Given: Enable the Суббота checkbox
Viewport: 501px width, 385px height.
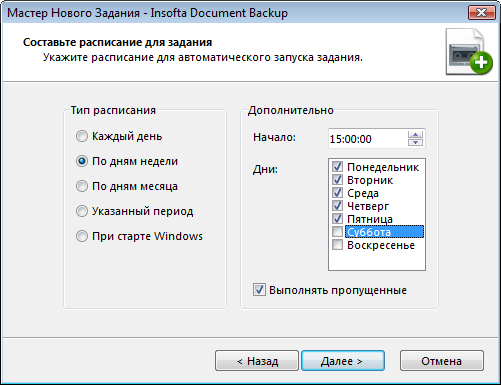Looking at the screenshot, I should click(337, 232).
